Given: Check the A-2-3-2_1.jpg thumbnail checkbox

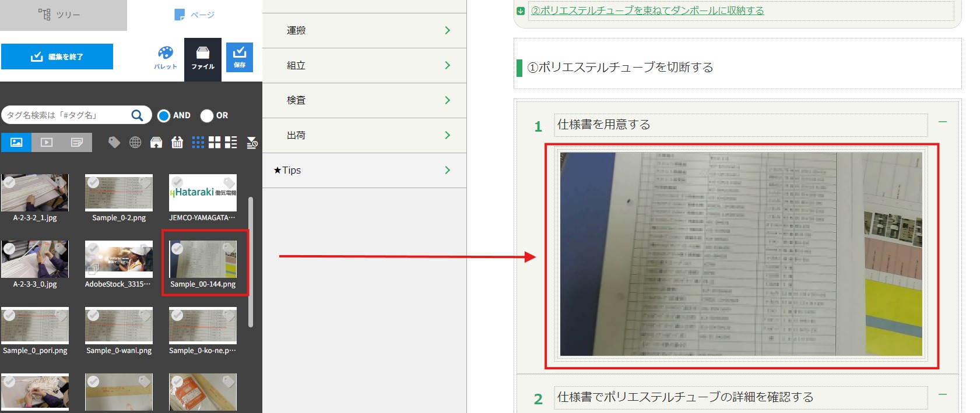Looking at the screenshot, I should pyautogui.click(x=9, y=182).
